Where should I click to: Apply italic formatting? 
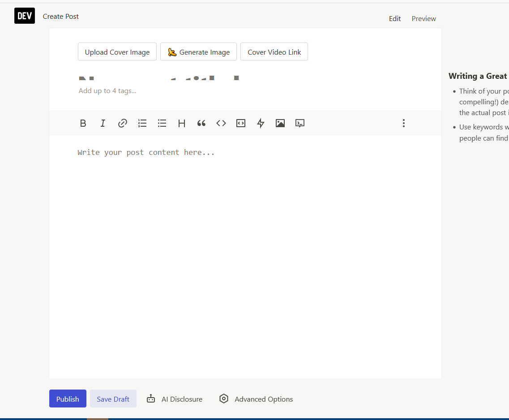(103, 123)
